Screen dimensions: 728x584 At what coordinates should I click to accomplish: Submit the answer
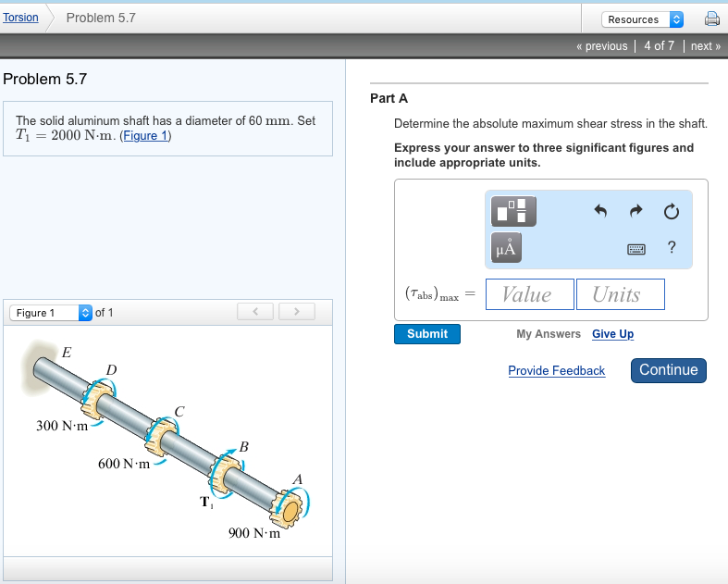click(427, 334)
